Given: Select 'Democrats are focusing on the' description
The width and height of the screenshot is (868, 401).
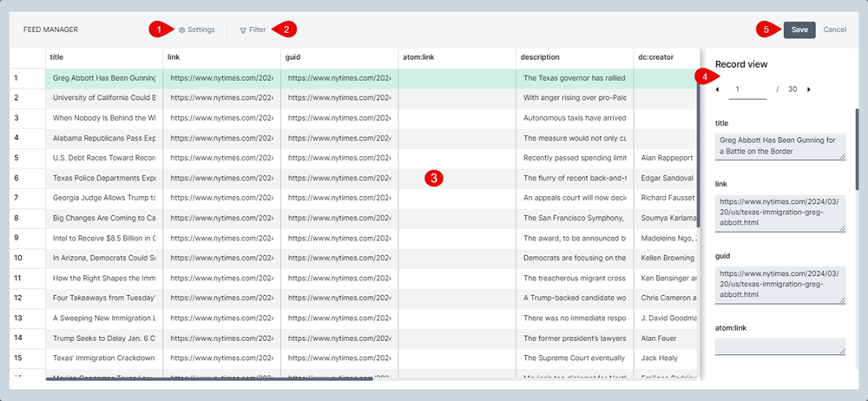Looking at the screenshot, I should pyautogui.click(x=575, y=258).
